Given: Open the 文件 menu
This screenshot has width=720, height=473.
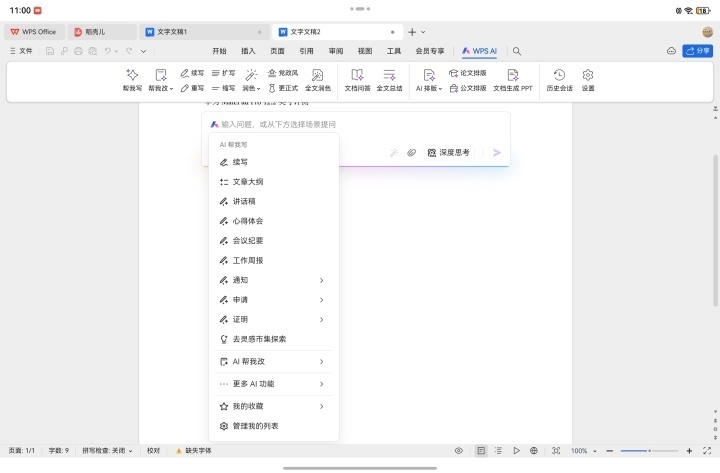Looking at the screenshot, I should click(21, 51).
